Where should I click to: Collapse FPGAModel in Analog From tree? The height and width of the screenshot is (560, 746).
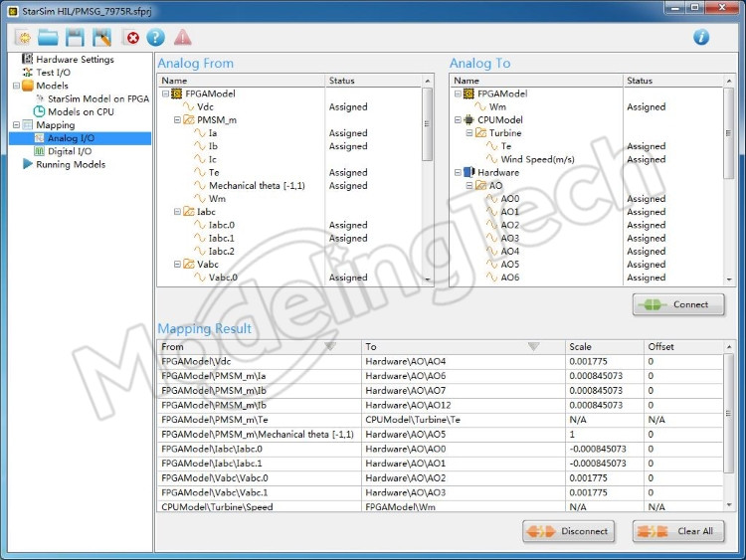click(x=165, y=93)
